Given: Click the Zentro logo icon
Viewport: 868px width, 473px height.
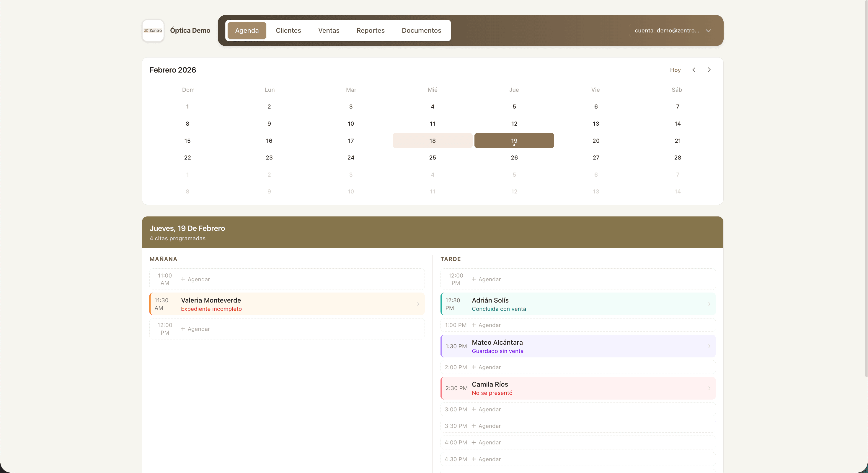Looking at the screenshot, I should 153,30.
